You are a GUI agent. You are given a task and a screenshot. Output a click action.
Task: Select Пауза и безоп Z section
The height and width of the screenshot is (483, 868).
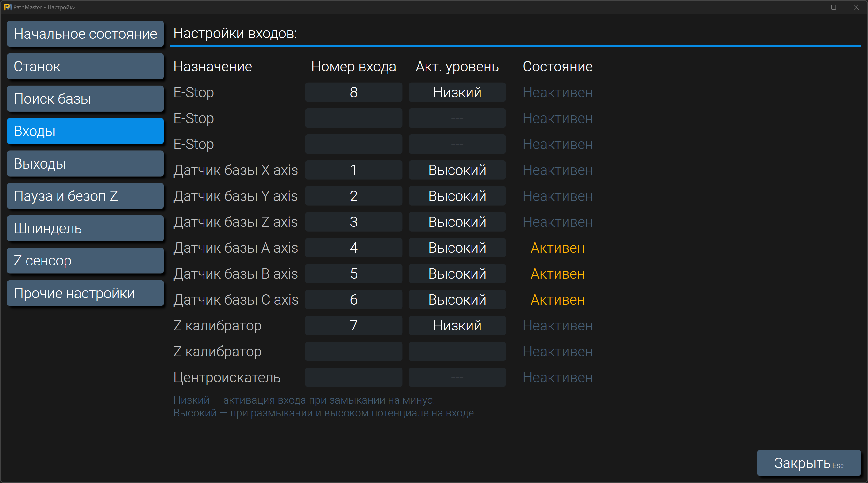[85, 196]
